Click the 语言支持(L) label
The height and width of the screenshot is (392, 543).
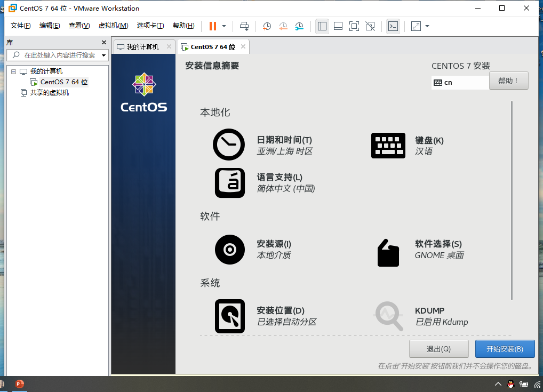point(280,177)
